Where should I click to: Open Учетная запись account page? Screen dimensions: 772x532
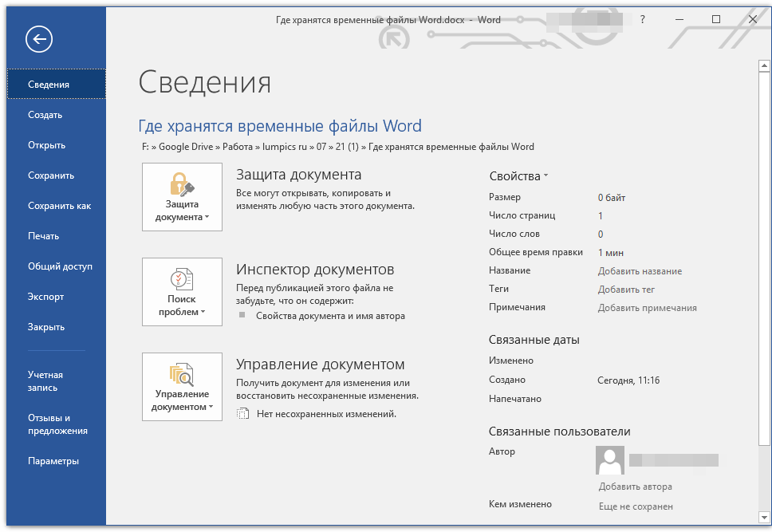(x=45, y=381)
